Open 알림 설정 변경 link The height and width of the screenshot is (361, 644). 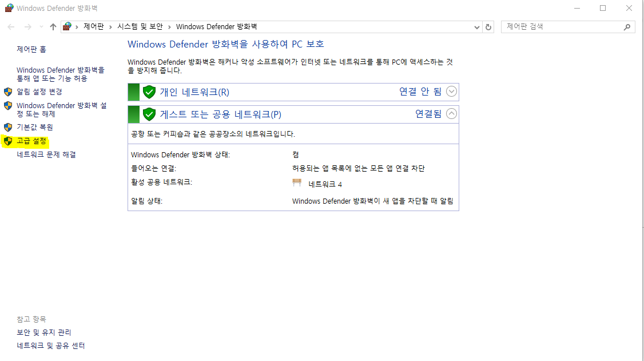39,92
